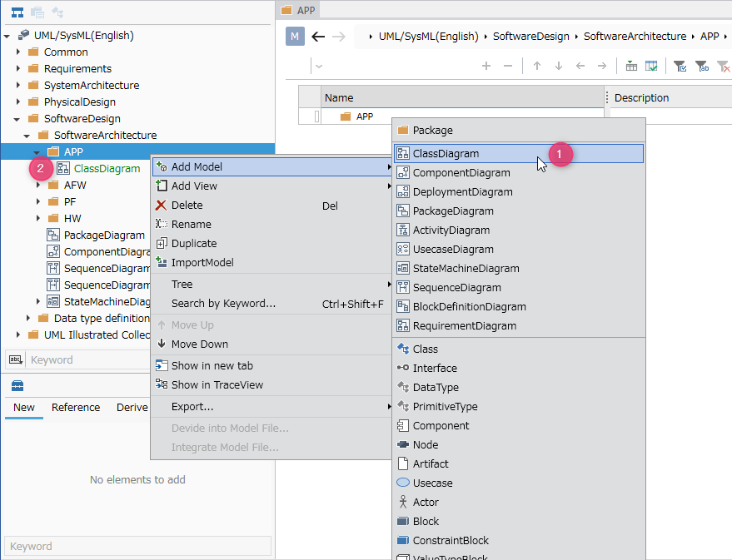Choose Delete in the context menu
Viewport: 732px width, 560px height.
272,205
